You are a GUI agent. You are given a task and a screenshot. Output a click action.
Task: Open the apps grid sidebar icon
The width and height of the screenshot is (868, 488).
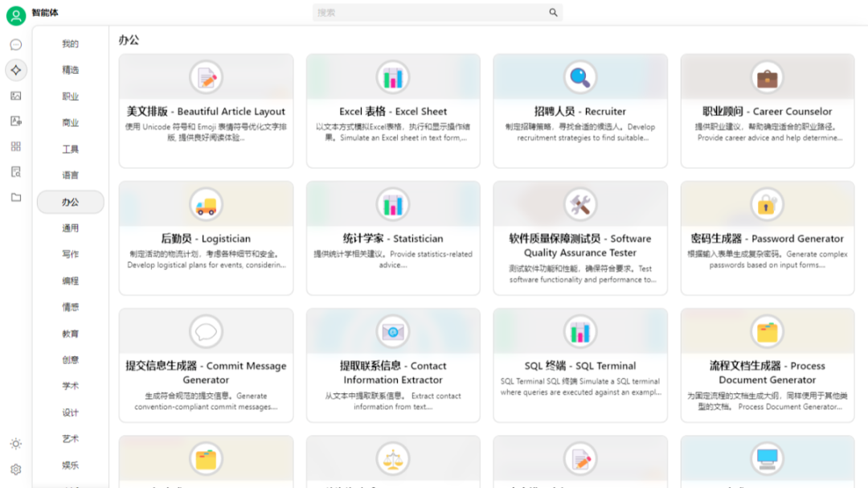point(16,146)
